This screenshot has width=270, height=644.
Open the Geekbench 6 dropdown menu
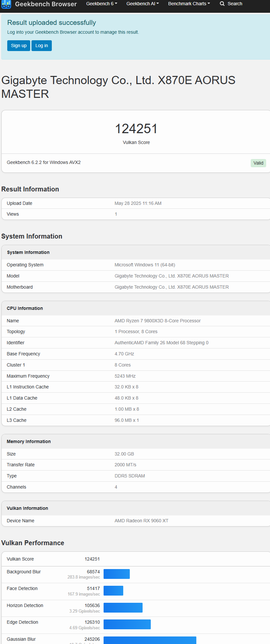click(102, 4)
